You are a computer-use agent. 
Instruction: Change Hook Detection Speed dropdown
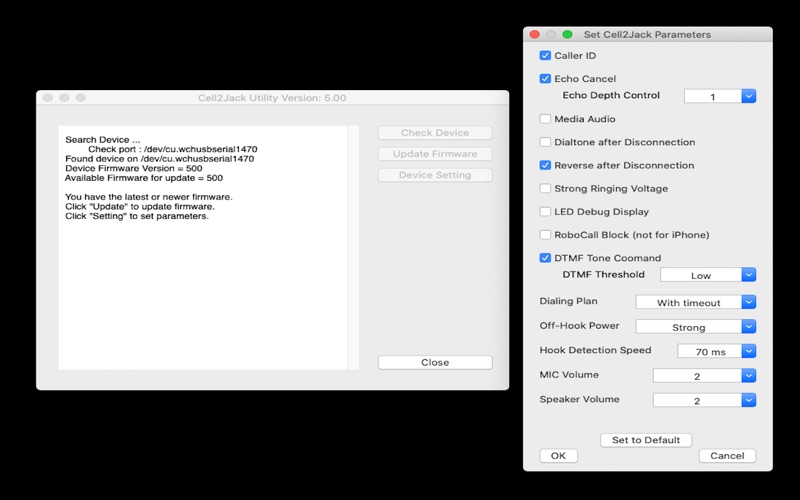(x=716, y=351)
